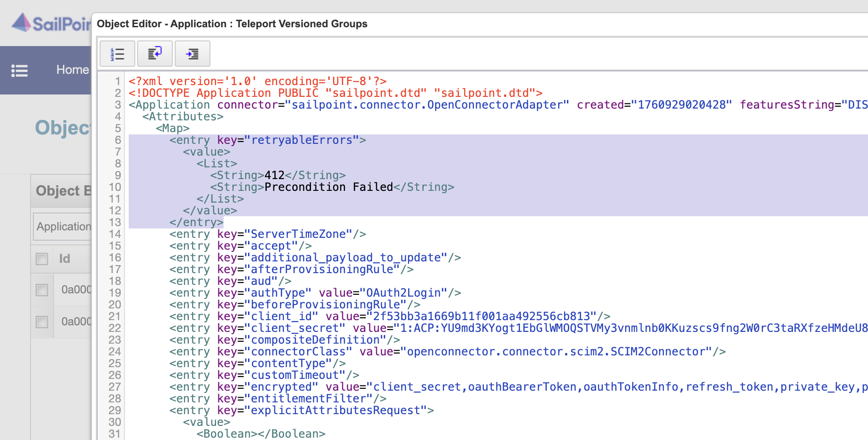This screenshot has height=440, width=868.
Task: Open the hamburger navigation menu
Action: [19, 70]
